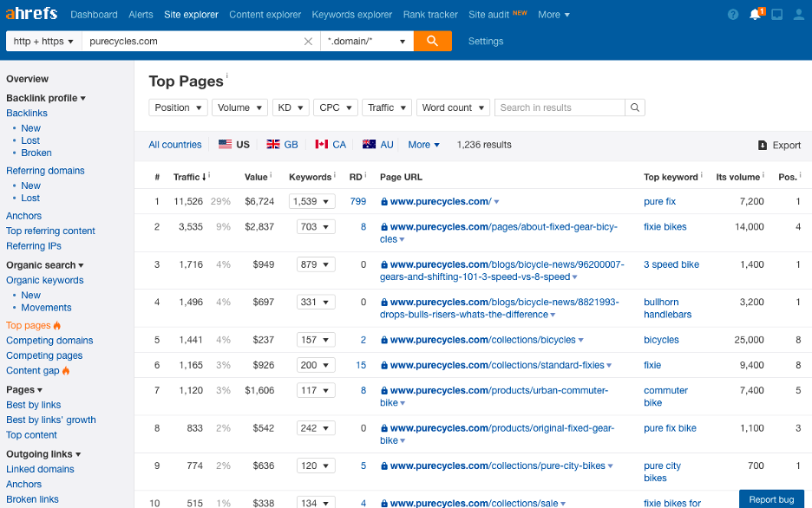Open Keywords explorer in top navigation
This screenshot has height=508, width=812.
[352, 15]
